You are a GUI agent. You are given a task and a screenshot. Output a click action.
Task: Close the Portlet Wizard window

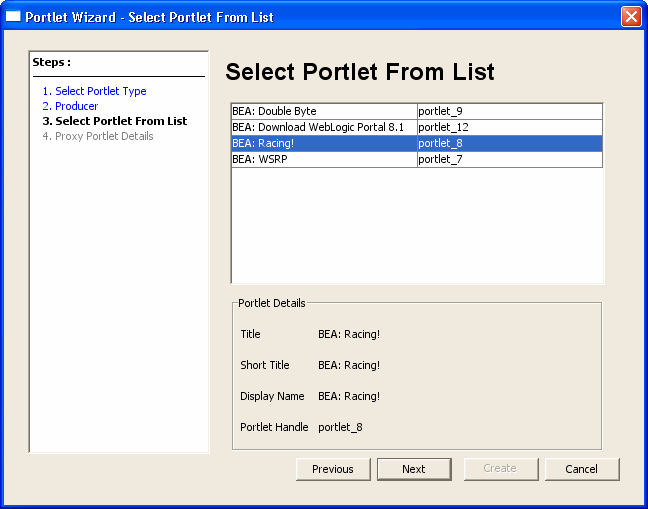point(631,17)
